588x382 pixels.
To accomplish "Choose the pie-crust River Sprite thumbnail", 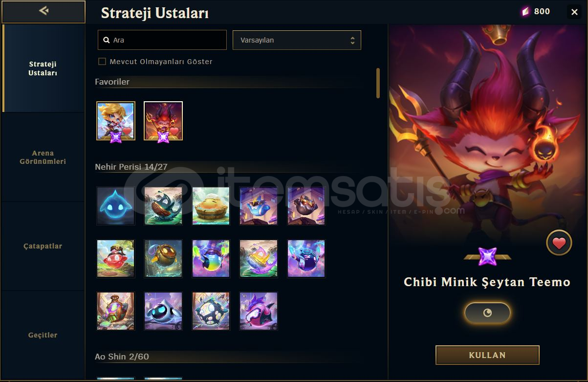I will (x=211, y=205).
